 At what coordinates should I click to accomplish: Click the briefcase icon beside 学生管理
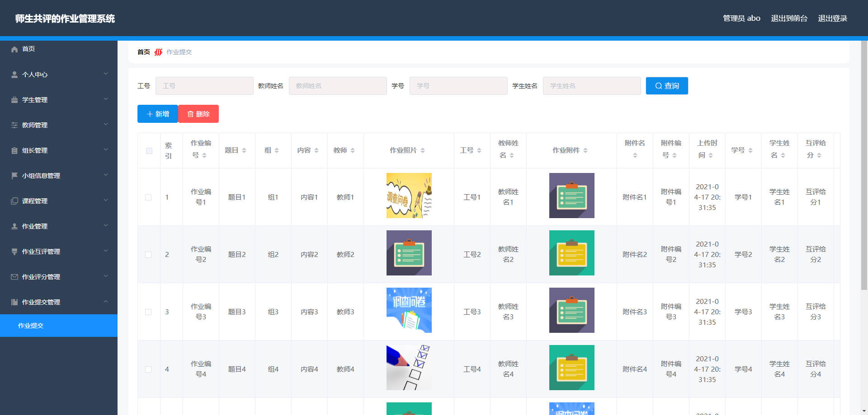click(14, 100)
